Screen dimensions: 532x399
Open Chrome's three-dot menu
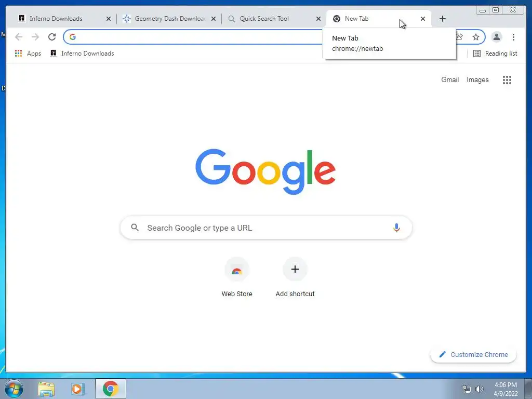(513, 37)
